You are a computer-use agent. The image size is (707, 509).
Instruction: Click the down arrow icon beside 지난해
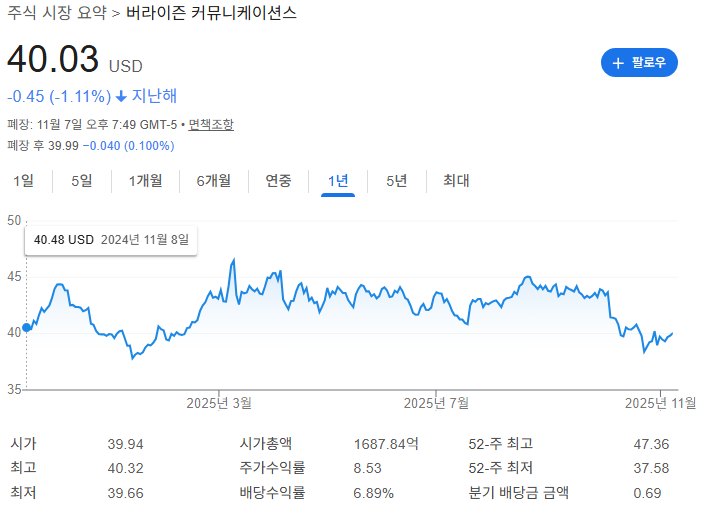[121, 96]
